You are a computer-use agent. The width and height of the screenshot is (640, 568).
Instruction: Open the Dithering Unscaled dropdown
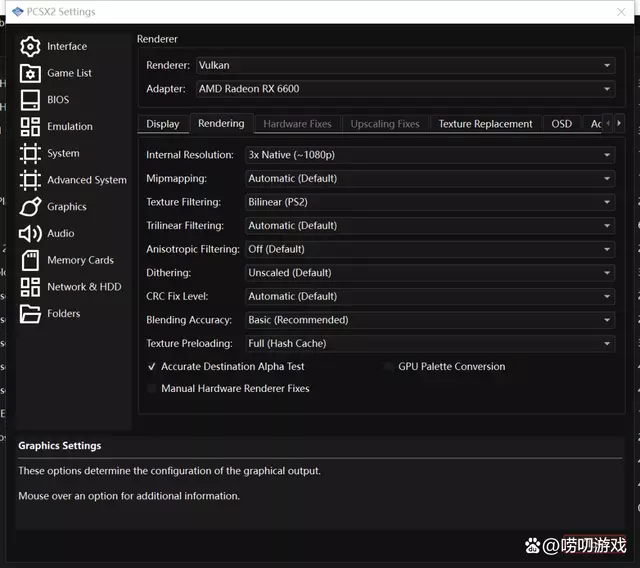click(x=430, y=273)
